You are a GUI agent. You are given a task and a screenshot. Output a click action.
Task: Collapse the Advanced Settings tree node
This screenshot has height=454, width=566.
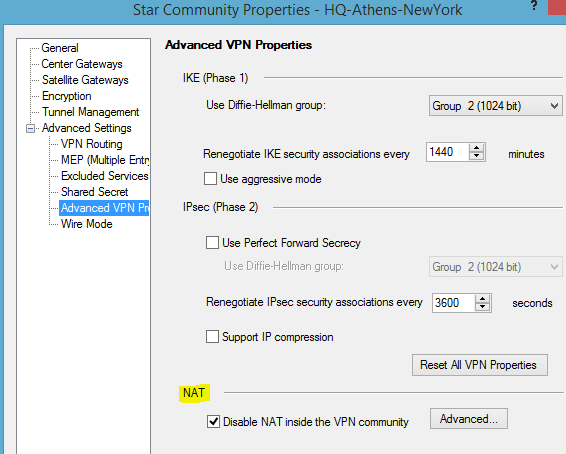pyautogui.click(x=31, y=128)
